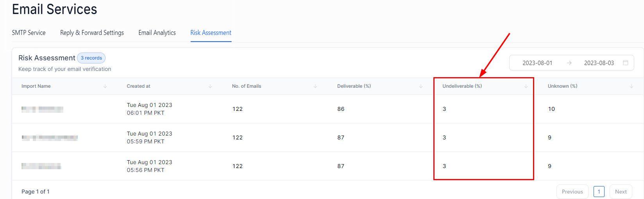Viewport: 644px width, 199px height.
Task: Sort by Undeliverable (%) arrow icon
Action: [526, 86]
